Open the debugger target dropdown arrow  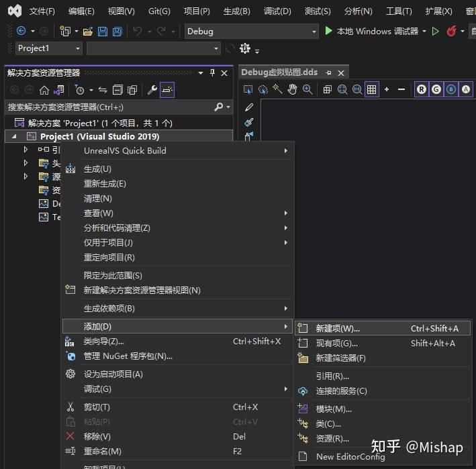[424, 31]
